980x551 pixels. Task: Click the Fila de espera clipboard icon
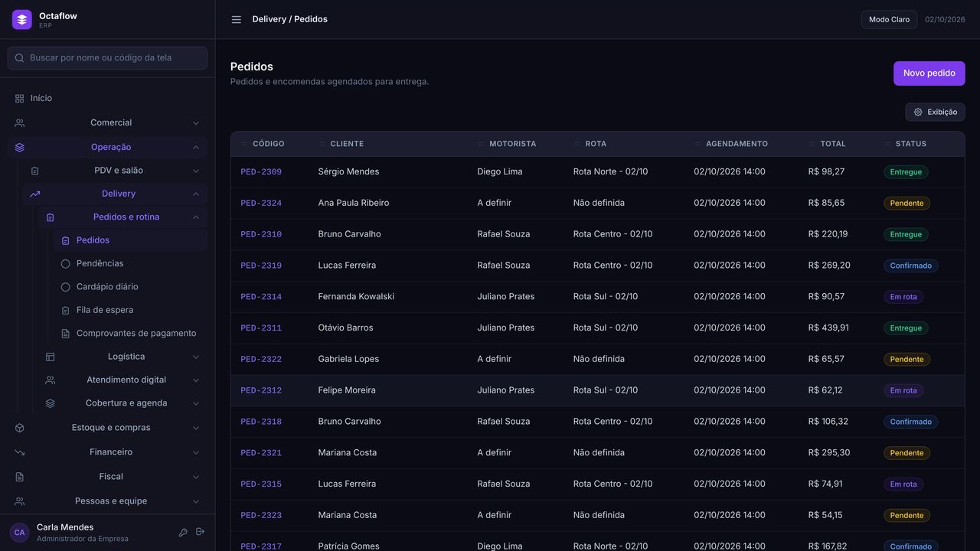click(66, 311)
